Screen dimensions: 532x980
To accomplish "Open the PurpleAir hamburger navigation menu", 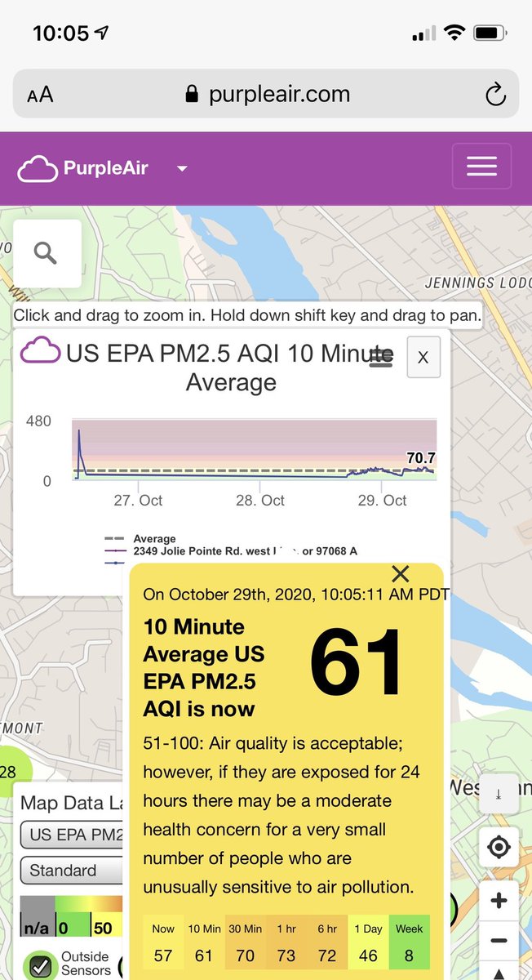I will [481, 167].
